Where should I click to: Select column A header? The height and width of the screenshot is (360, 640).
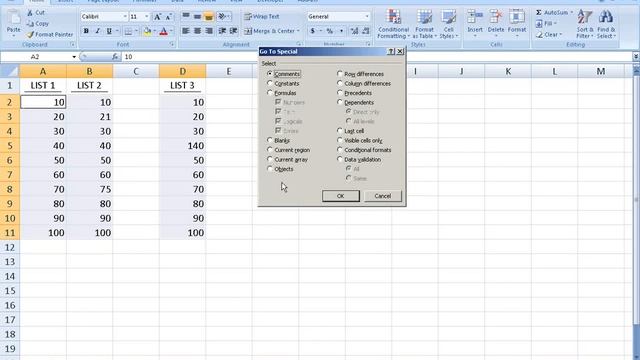[43, 71]
